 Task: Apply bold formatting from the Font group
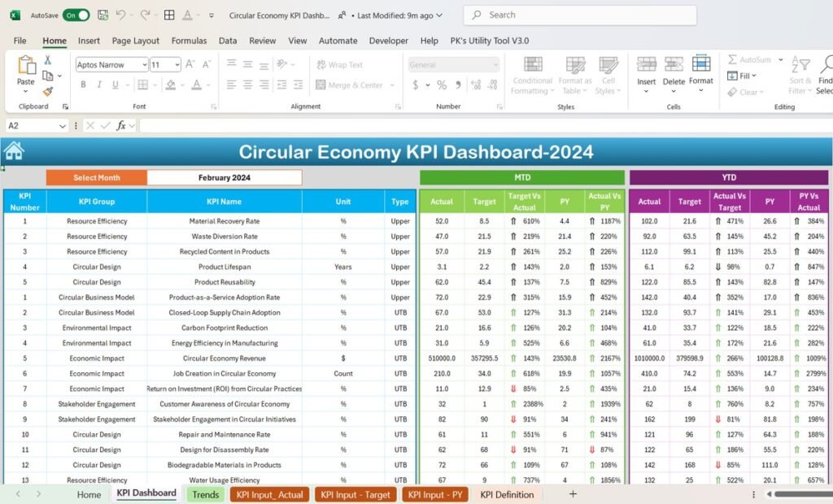point(84,85)
